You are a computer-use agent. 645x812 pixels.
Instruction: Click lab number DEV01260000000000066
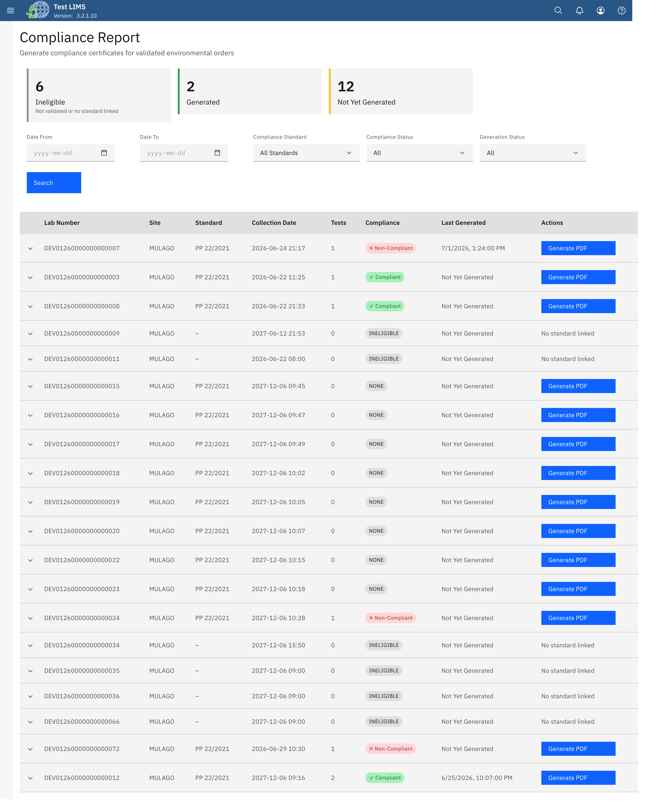(x=82, y=722)
